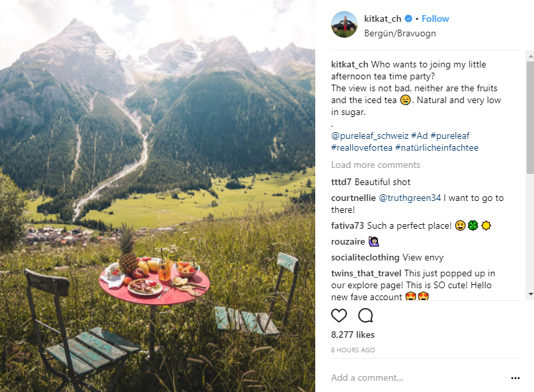
Task: Click the scrollbar down arrow
Action: [530, 294]
